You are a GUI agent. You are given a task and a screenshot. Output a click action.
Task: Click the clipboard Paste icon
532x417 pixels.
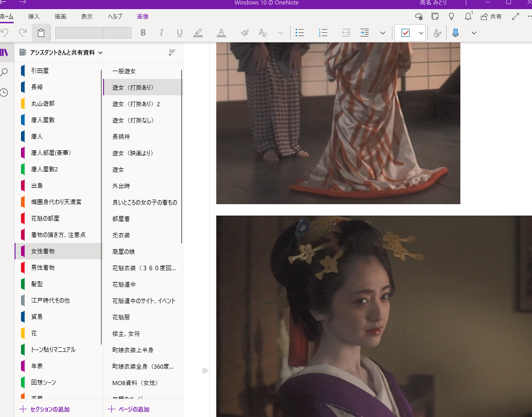pos(41,33)
